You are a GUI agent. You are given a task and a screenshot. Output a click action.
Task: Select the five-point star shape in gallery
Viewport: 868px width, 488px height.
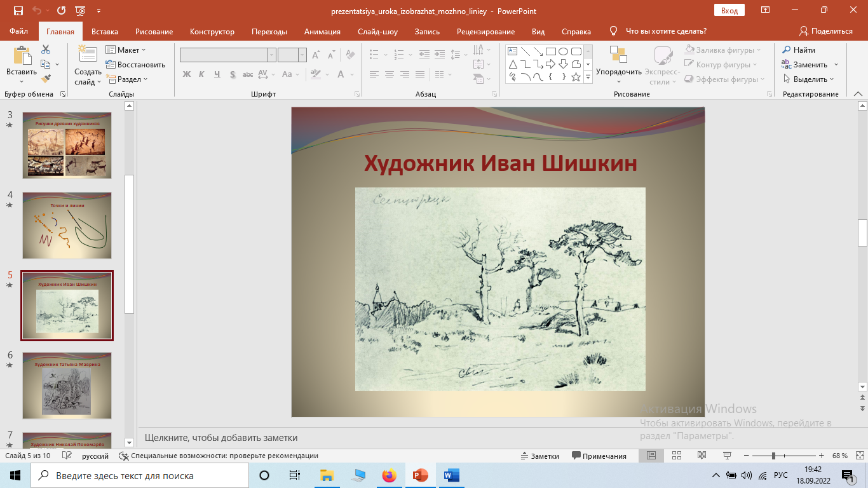click(576, 77)
